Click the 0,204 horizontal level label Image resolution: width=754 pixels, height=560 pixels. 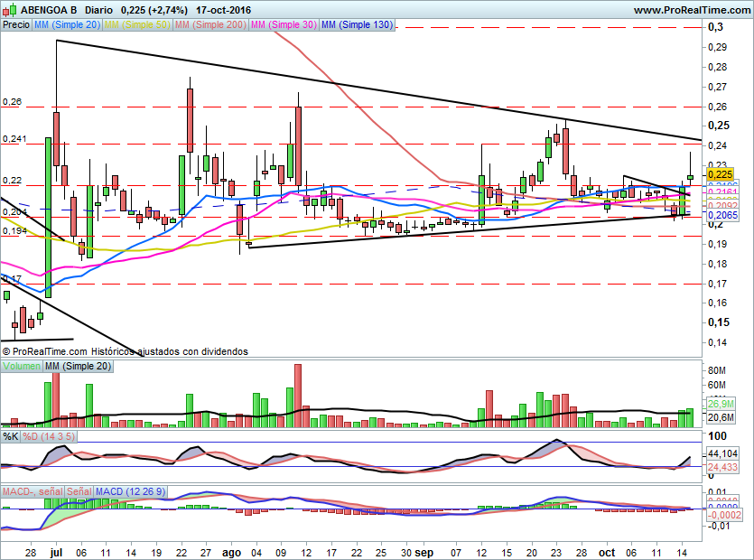click(x=14, y=212)
